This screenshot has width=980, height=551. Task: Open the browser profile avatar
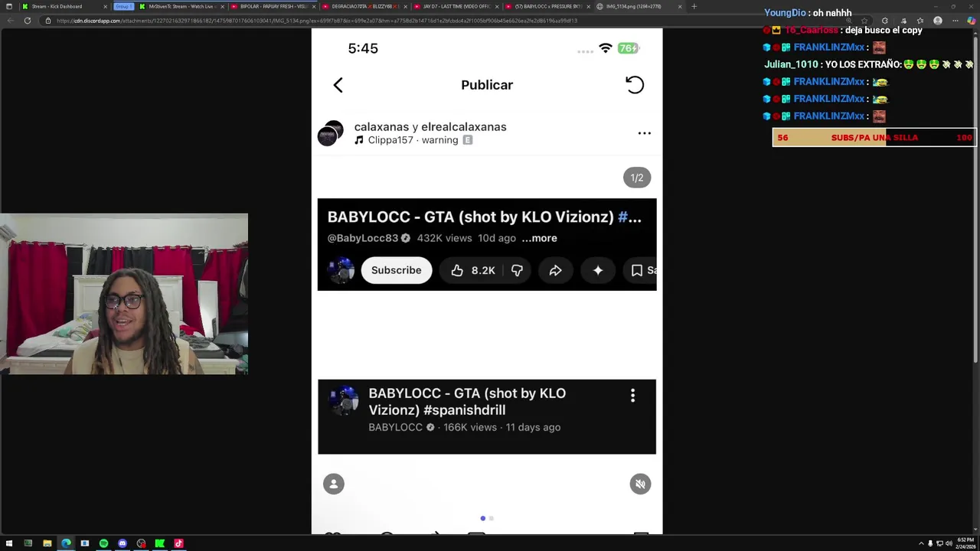point(938,21)
